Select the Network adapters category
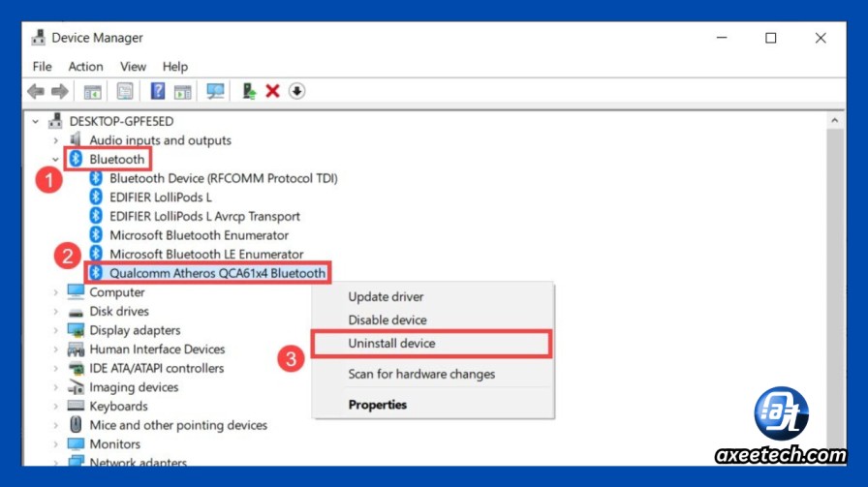 click(138, 462)
